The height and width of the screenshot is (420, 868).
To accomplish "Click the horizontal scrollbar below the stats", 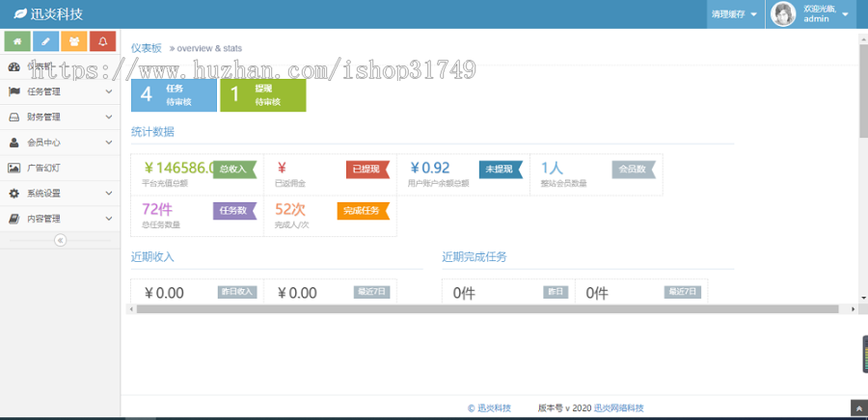I will [x=482, y=309].
